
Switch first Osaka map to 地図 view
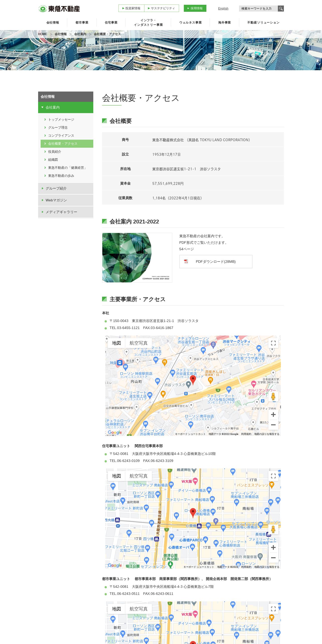[x=116, y=476]
